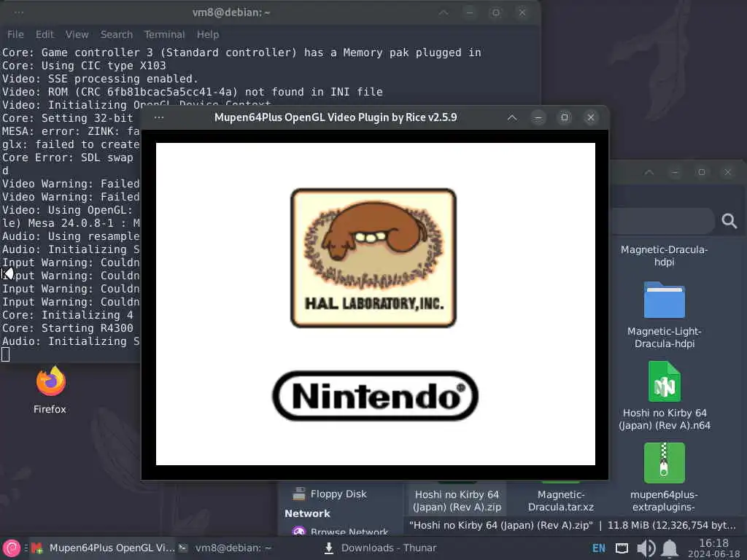
Task: Open terminal window menu dots
Action: coord(18,12)
